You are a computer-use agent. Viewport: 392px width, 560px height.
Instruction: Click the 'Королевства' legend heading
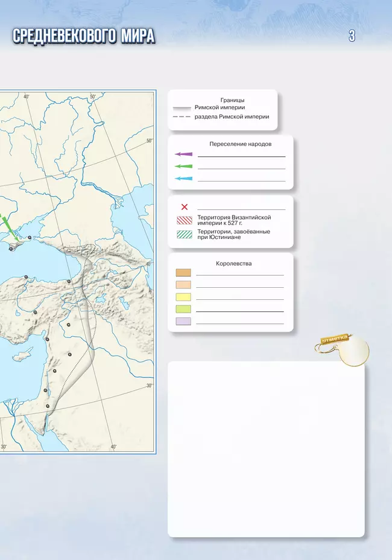point(234,264)
